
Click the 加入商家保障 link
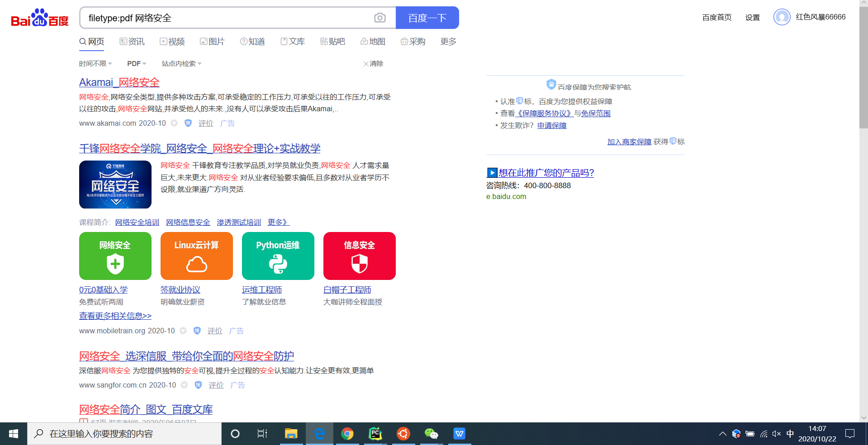(x=629, y=142)
